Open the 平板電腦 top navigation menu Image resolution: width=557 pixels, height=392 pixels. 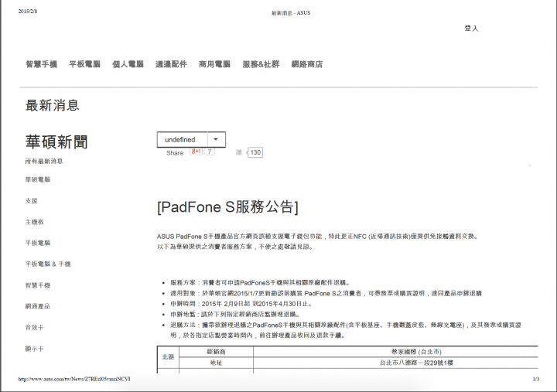pos(84,64)
